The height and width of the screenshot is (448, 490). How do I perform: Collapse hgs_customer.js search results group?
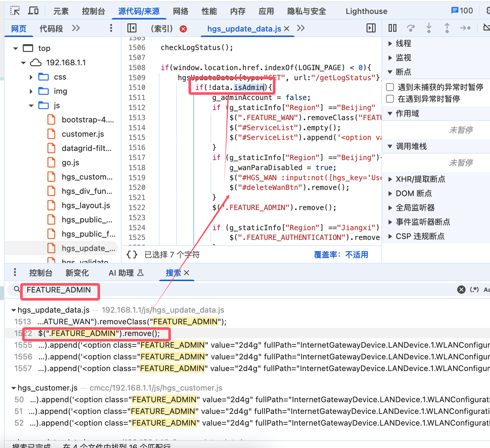pos(14,388)
